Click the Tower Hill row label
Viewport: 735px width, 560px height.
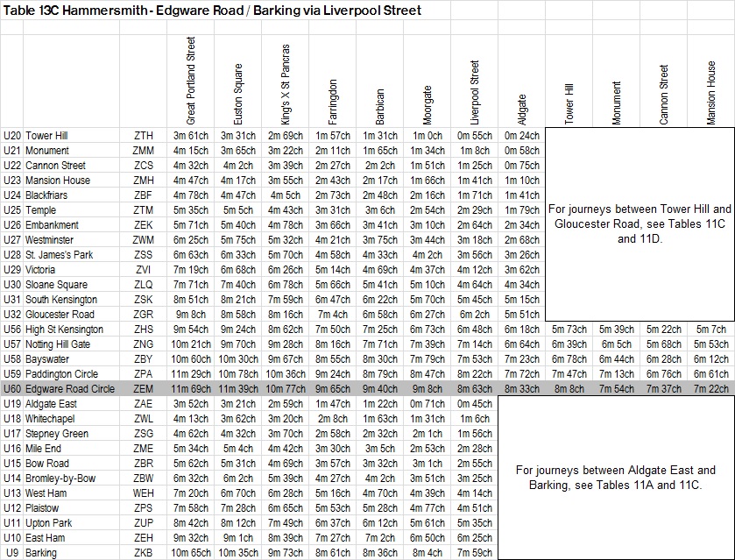[46, 136]
